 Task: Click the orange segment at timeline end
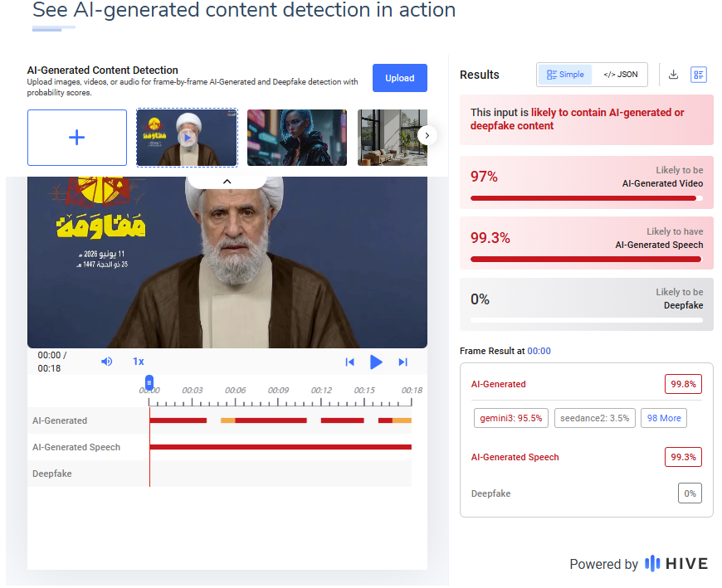(x=402, y=420)
